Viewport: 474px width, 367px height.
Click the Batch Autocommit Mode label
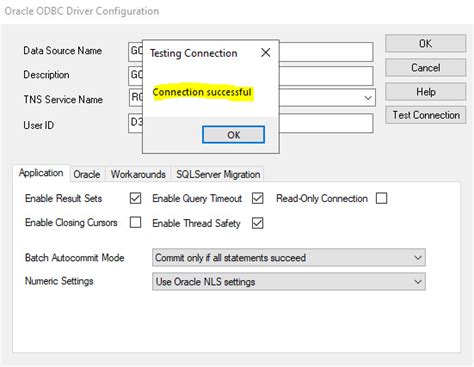click(75, 258)
